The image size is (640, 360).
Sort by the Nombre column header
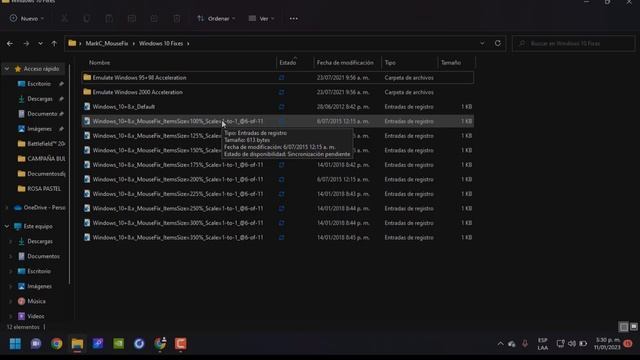click(100, 62)
